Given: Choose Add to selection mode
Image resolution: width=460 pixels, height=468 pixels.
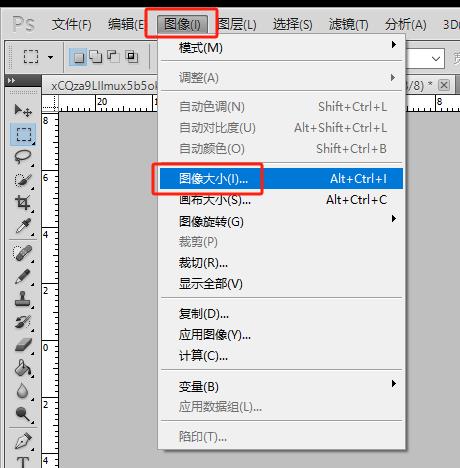Looking at the screenshot, I should pyautogui.click(x=96, y=57).
